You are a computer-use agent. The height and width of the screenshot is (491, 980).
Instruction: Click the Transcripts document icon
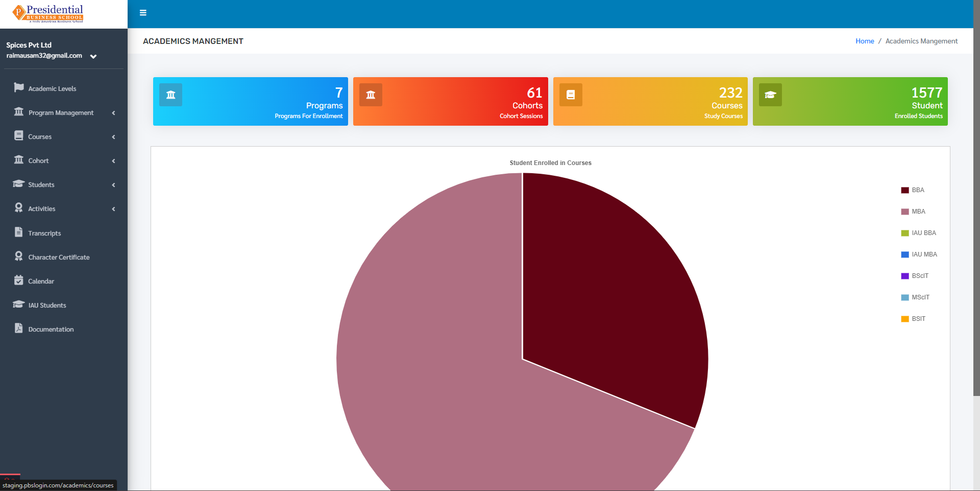[x=19, y=232]
